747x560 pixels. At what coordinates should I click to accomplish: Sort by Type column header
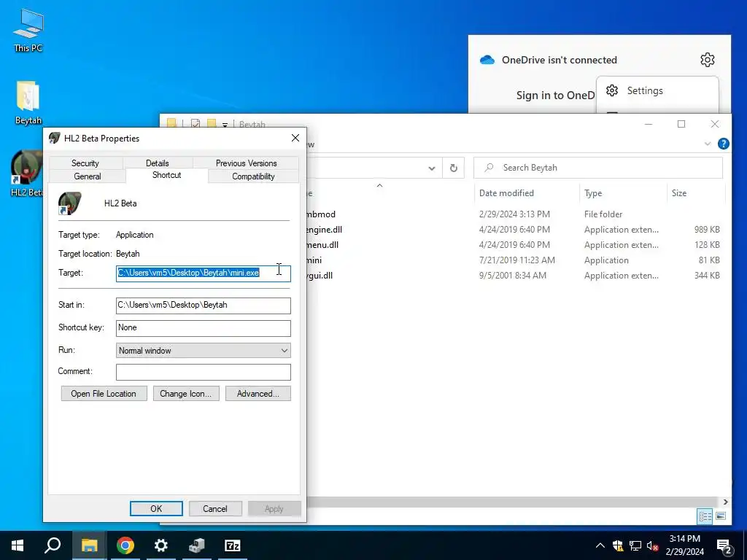point(593,192)
